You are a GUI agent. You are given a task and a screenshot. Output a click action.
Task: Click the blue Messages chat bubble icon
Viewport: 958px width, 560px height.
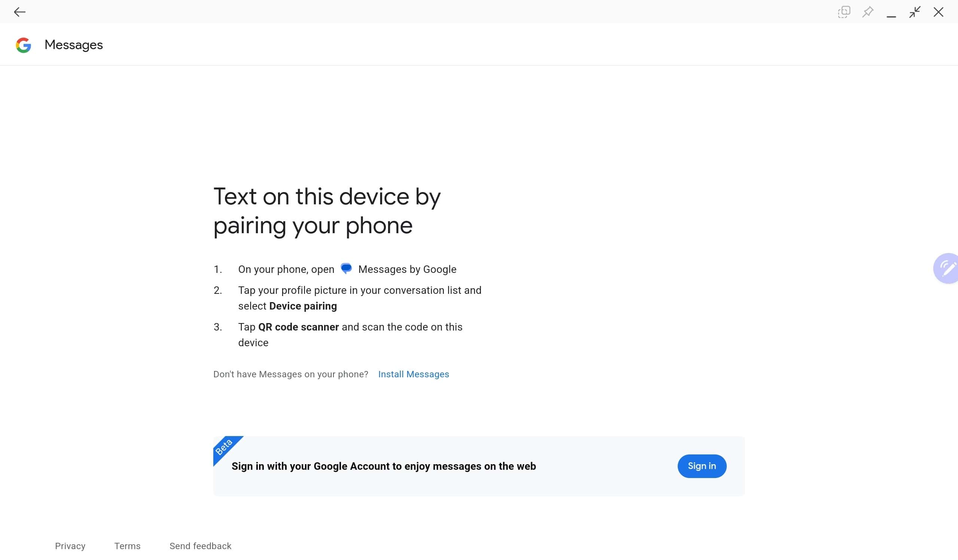click(346, 269)
